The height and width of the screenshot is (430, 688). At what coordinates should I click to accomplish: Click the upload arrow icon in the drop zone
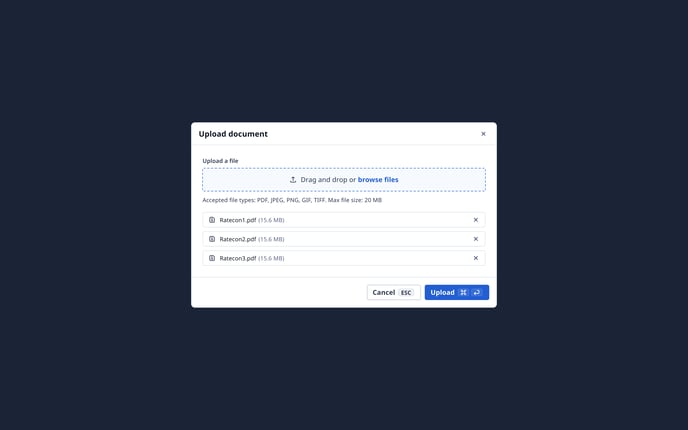[293, 180]
